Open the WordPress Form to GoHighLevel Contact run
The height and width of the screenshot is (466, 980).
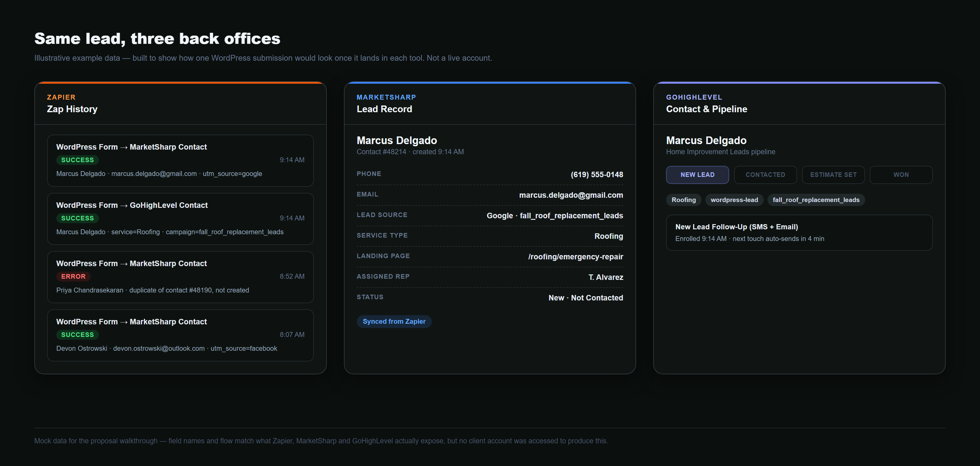pyautogui.click(x=180, y=219)
